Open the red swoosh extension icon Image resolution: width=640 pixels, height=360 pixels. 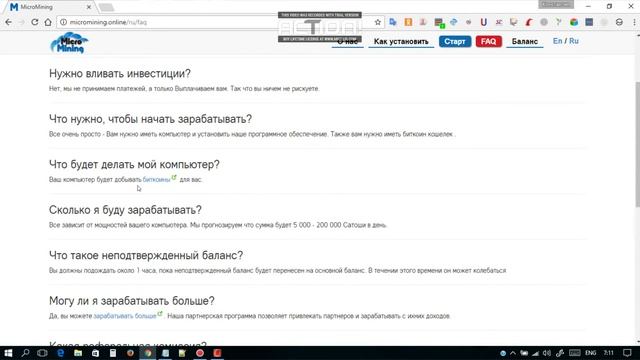point(529,22)
